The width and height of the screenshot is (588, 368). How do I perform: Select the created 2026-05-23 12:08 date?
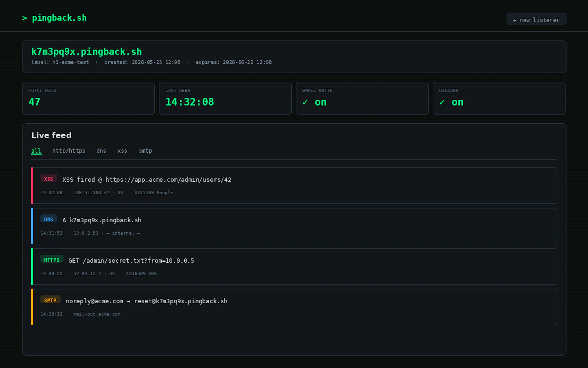142,62
